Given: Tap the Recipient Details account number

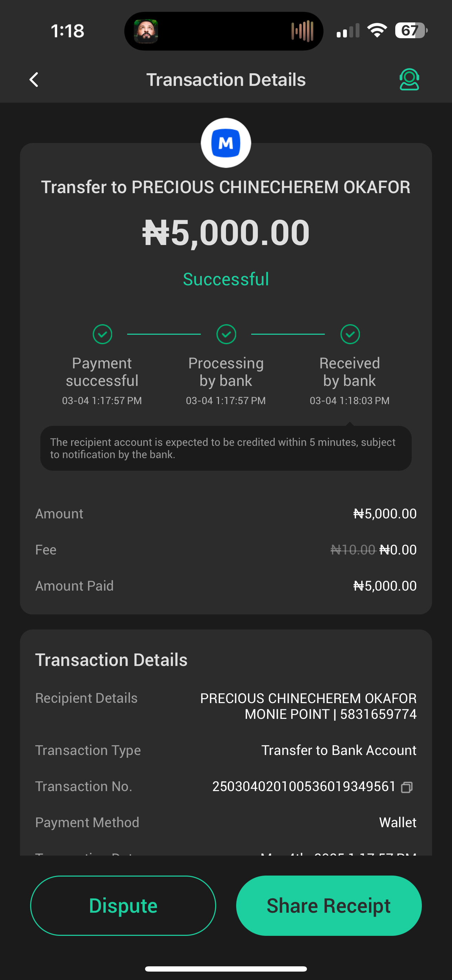Looking at the screenshot, I should click(x=378, y=714).
